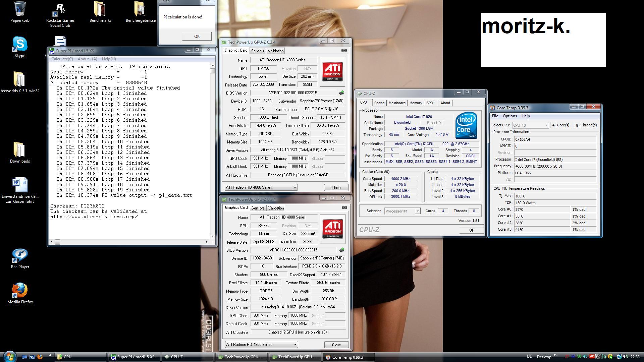Image resolution: width=644 pixels, height=362 pixels.
Task: Click the camera screenshot icon in lower GPU-Z
Action: tap(344, 207)
